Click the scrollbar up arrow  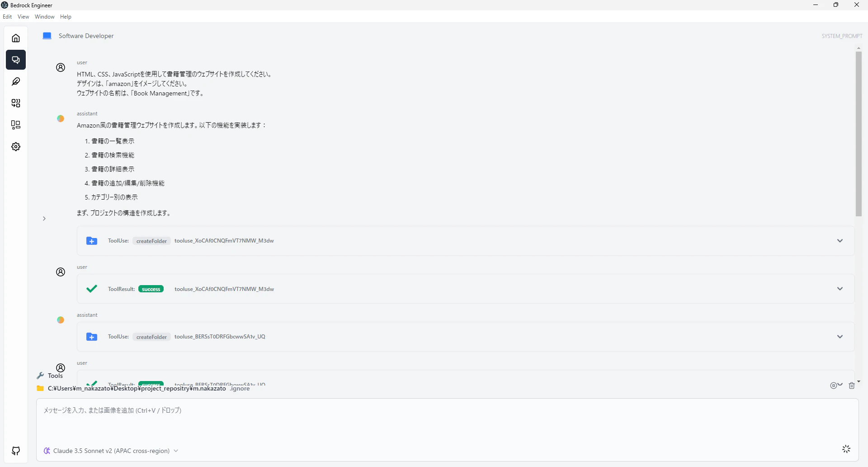[x=859, y=48]
